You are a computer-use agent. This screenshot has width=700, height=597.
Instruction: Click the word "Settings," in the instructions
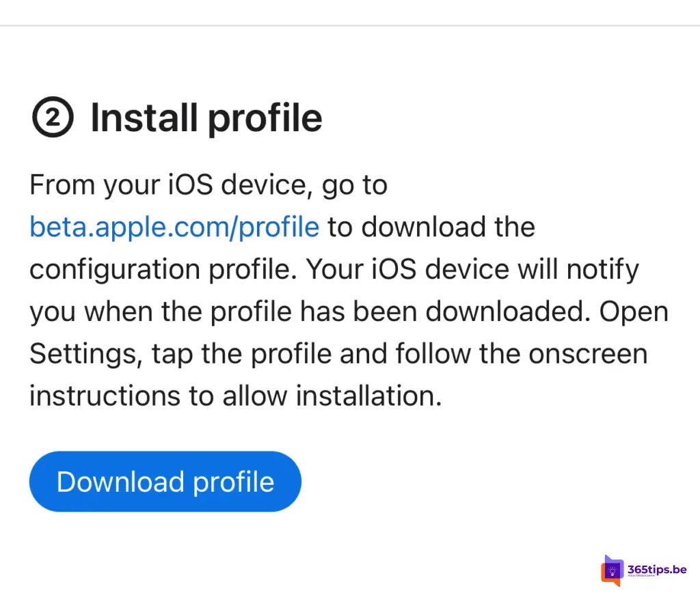86,354
